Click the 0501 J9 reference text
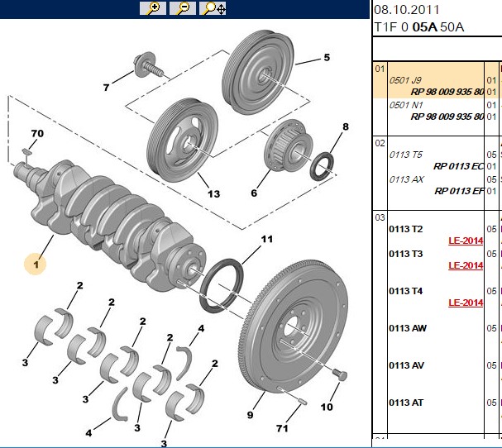Viewport: 502px width, 448px height. (405, 80)
